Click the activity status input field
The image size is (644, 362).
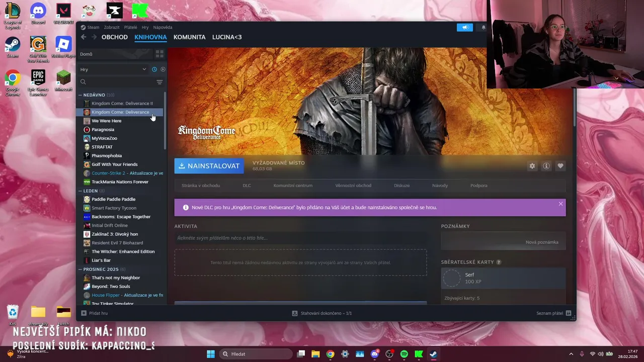point(300,238)
